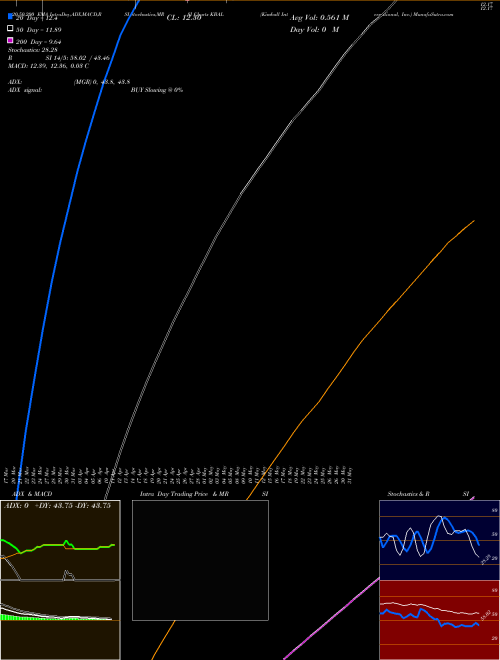Viewport: 500px width, 660px height.
Task: Click the '(MGR) 0, 43.8, 43.8' values
Action: coord(102,82)
